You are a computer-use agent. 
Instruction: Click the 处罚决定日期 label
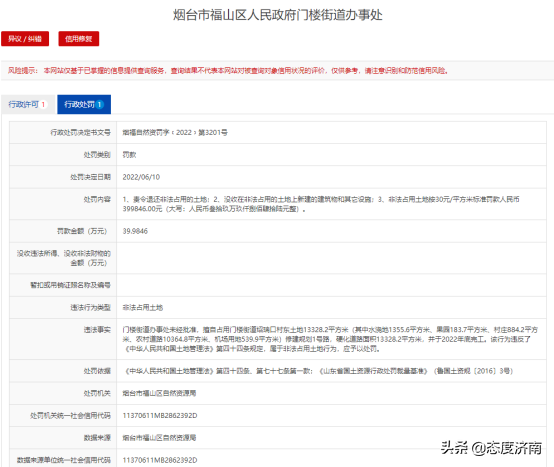[90, 177]
